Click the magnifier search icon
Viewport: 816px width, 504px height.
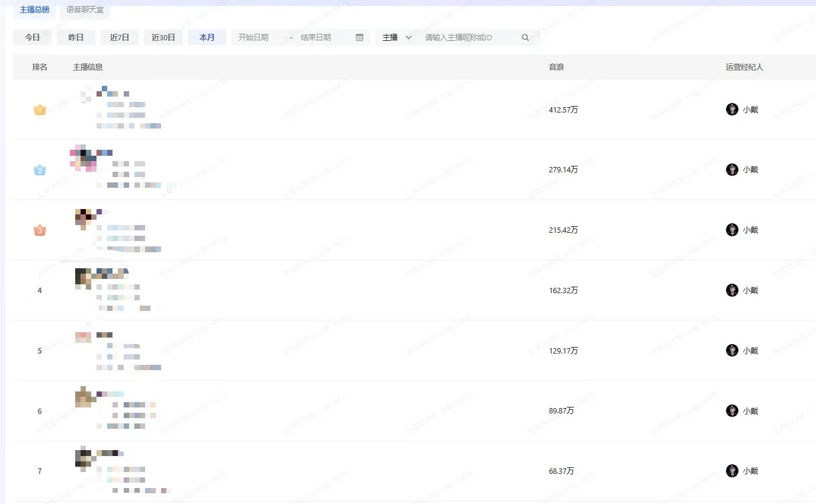(x=525, y=37)
